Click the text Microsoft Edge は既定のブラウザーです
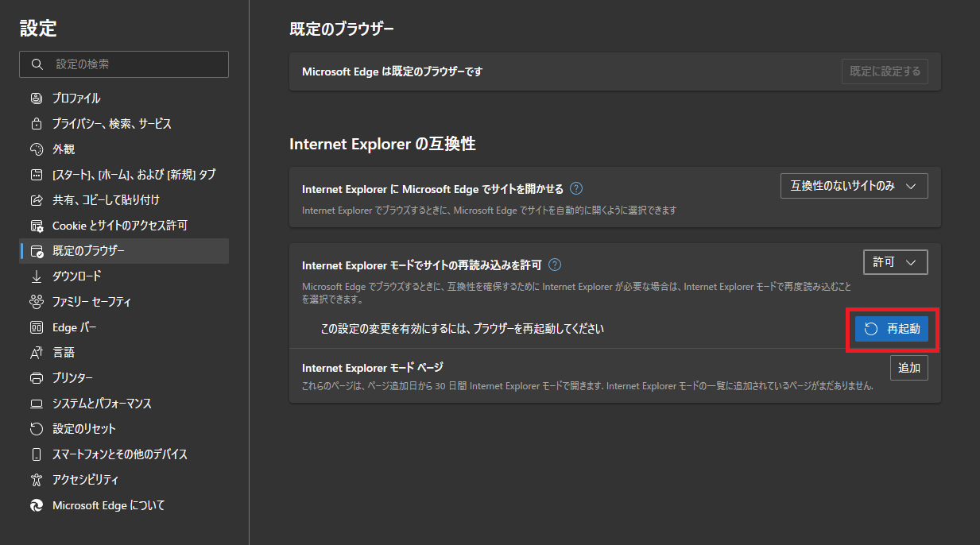Screen dimensions: 980x545 click(x=393, y=72)
